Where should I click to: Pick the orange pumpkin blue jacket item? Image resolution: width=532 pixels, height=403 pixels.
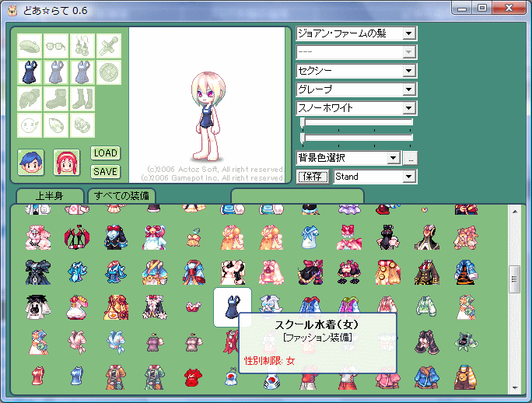(466, 272)
